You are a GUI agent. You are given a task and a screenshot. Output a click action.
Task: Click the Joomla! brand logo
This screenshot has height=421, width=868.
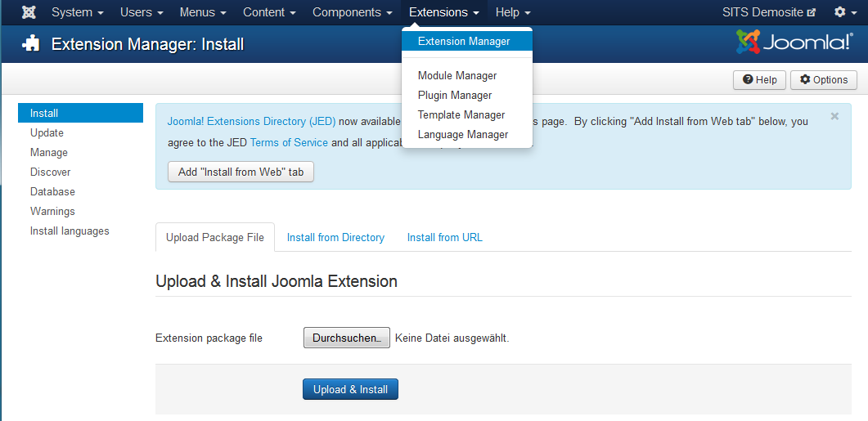point(794,42)
